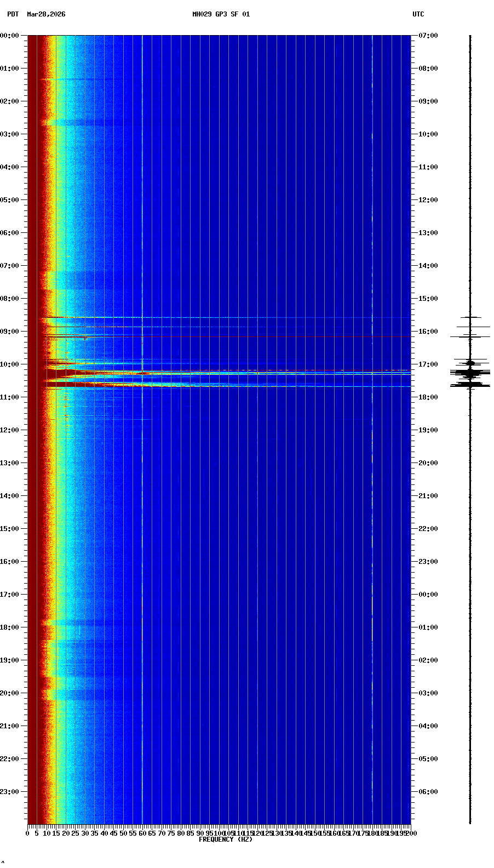This screenshot has width=494, height=868.
Task: Click the '19:00' PDT time label
Action: 9,660
